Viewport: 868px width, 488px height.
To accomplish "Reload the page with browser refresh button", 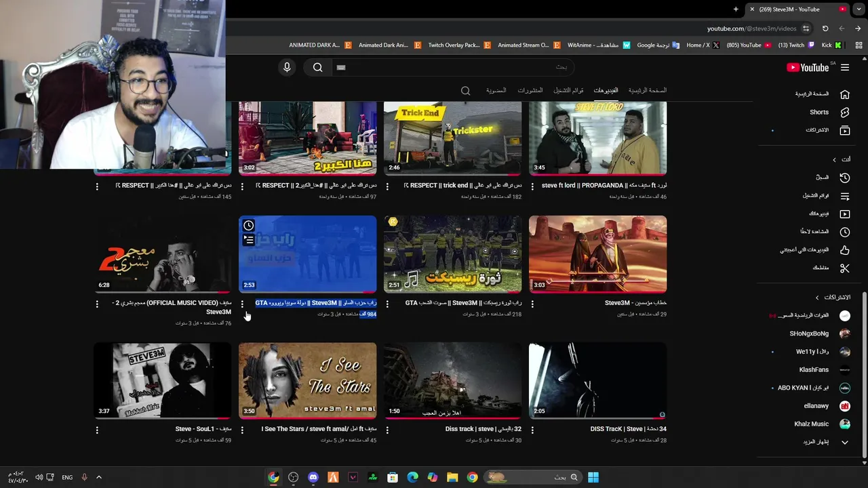I will tap(825, 28).
